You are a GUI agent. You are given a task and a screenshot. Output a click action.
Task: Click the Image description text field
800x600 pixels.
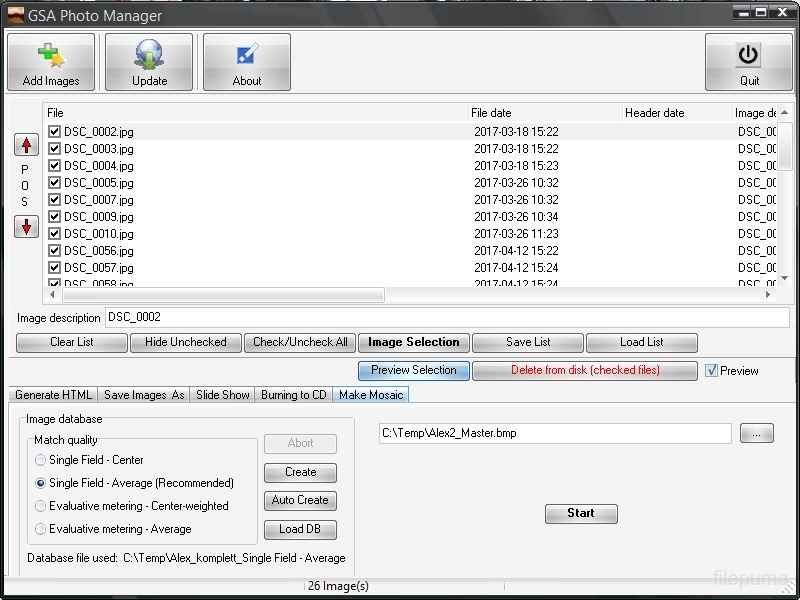tap(446, 317)
